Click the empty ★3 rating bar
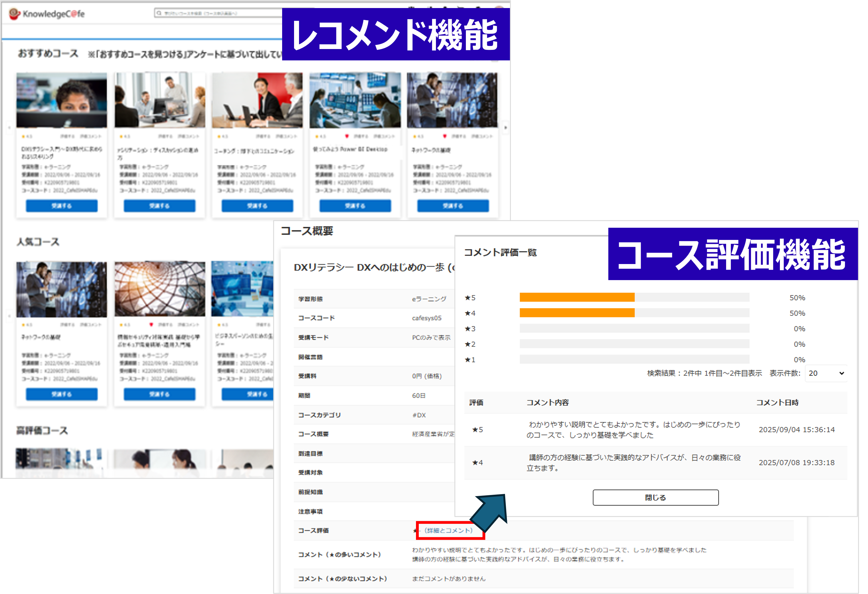The width and height of the screenshot is (868, 594). pos(634,328)
